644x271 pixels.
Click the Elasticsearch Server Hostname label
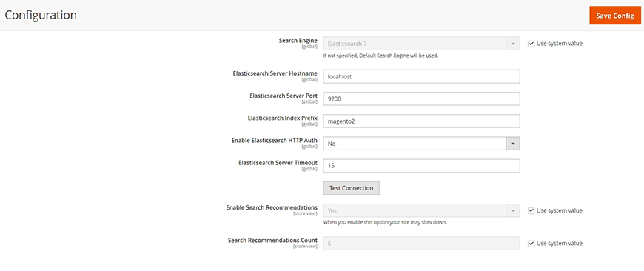[x=275, y=73]
